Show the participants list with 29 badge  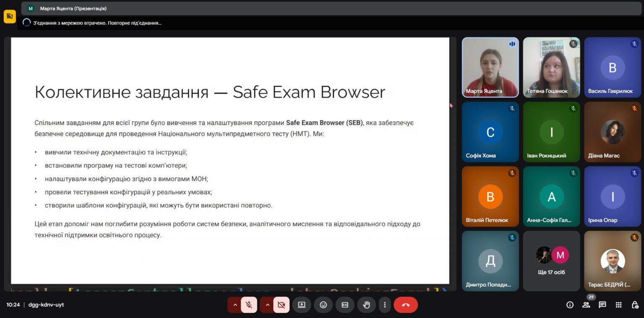click(586, 305)
